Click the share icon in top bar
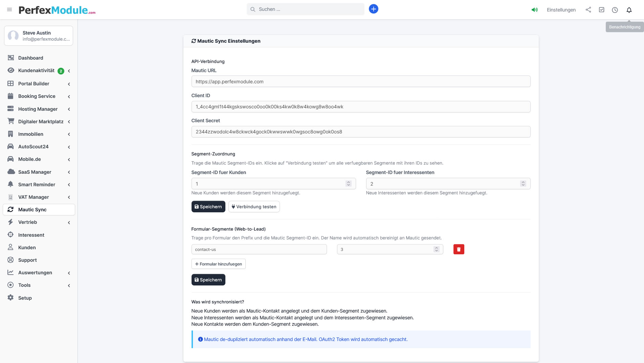This screenshot has height=363, width=644. [588, 10]
